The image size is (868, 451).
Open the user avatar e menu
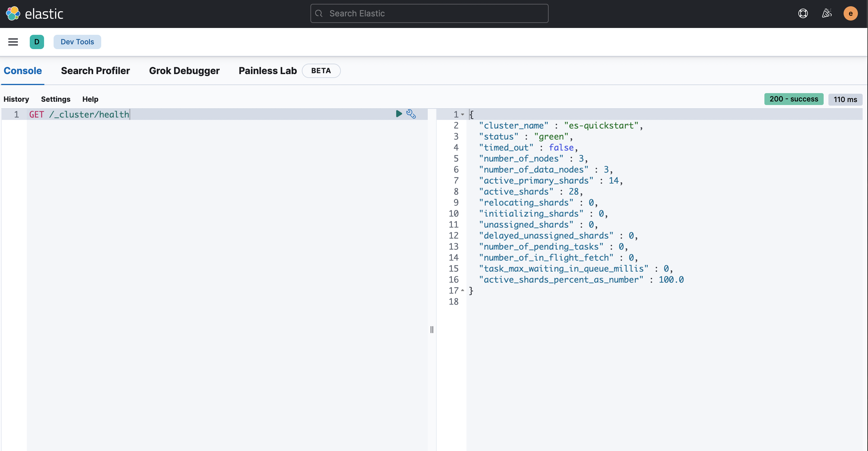tap(850, 13)
